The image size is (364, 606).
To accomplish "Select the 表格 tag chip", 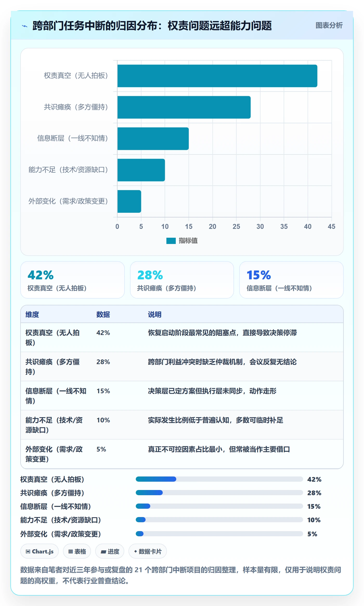I will [77, 551].
